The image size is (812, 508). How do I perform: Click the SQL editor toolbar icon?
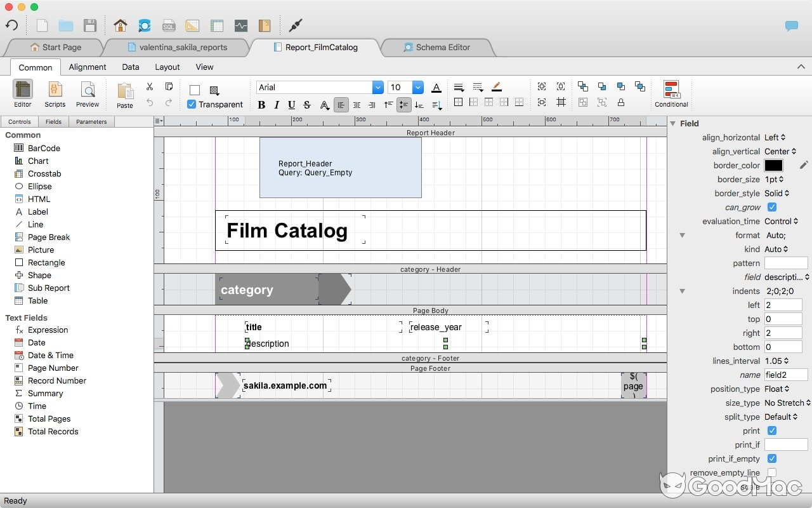(x=169, y=25)
